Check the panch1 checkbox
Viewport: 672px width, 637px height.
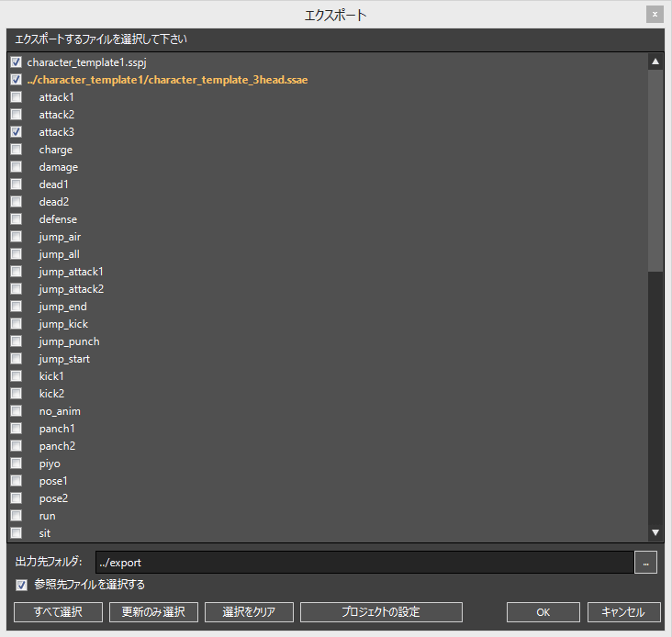[x=17, y=429]
